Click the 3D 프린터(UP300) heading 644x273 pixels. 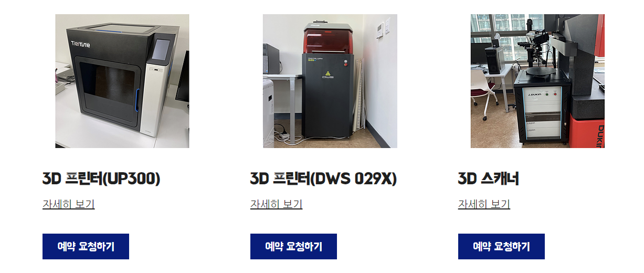101,179
